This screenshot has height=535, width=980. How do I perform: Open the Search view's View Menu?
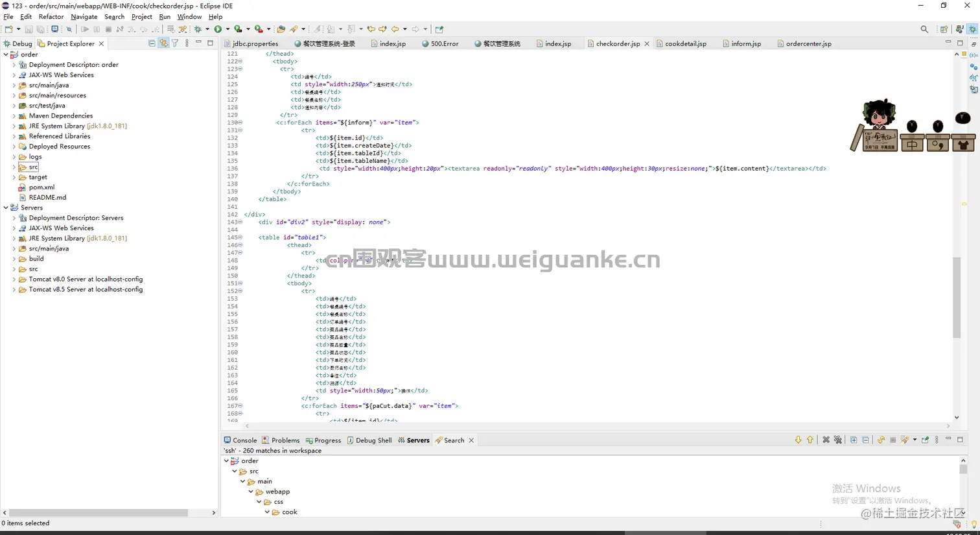pos(937,440)
